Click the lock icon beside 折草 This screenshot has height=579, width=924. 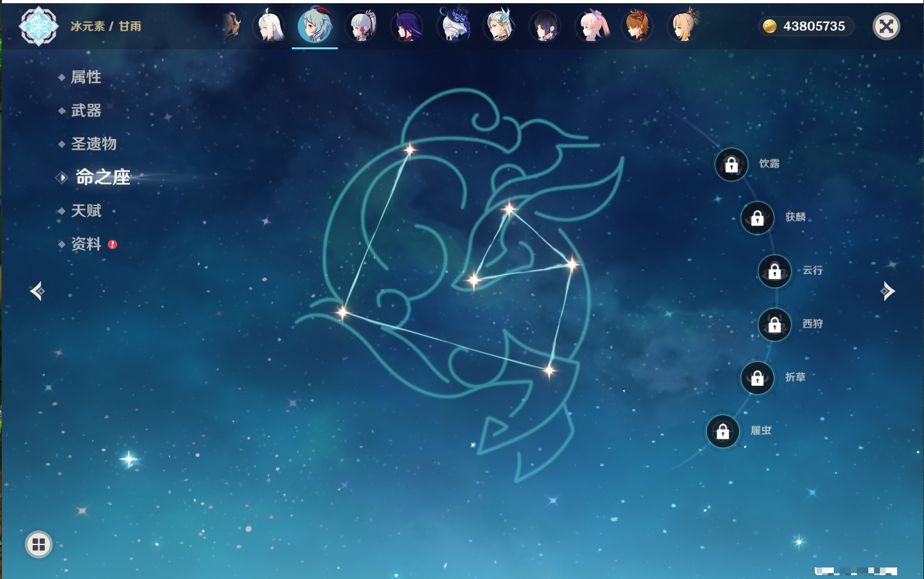pyautogui.click(x=758, y=378)
